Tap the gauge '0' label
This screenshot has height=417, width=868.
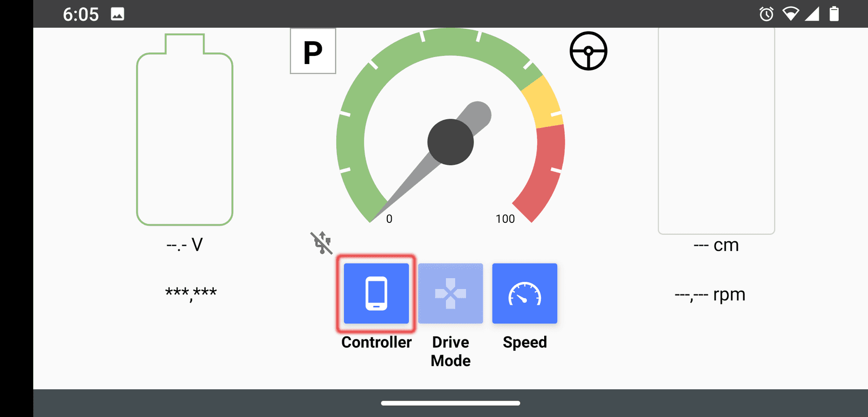coord(389,219)
